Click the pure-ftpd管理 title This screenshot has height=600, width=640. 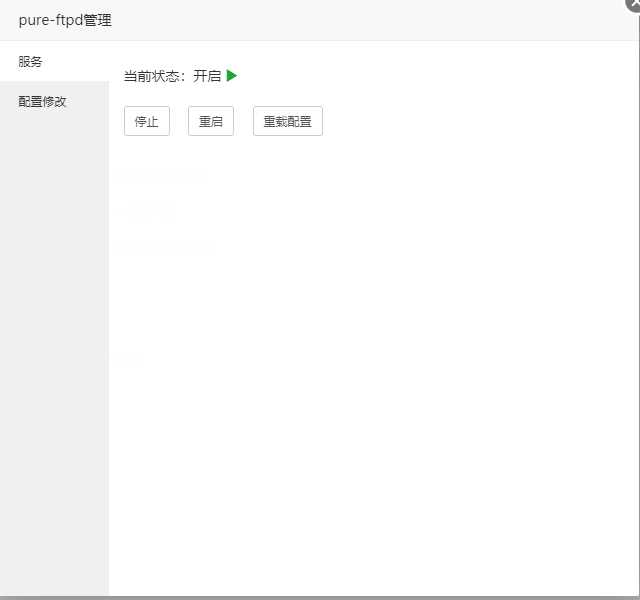pyautogui.click(x=65, y=20)
